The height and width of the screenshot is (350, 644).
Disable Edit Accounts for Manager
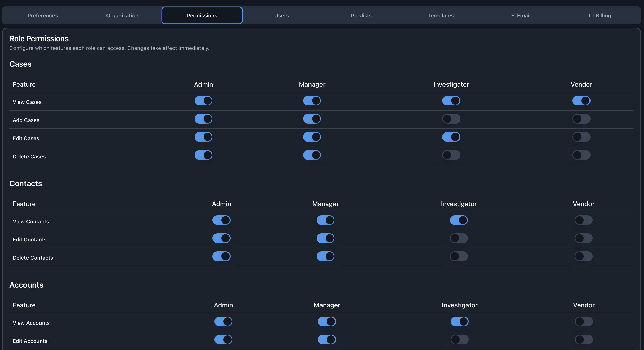[x=327, y=340]
